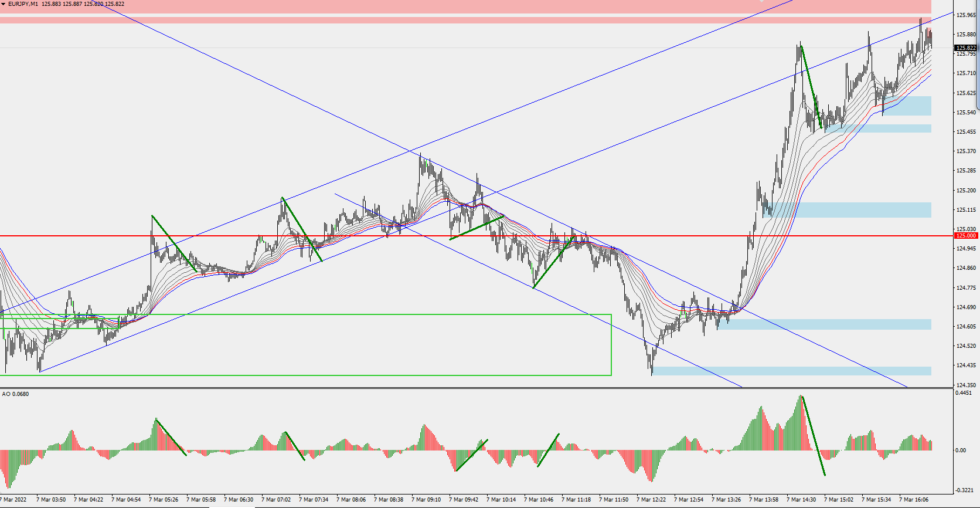
Task: Click the 124.945 price scale label
Action: [966, 249]
